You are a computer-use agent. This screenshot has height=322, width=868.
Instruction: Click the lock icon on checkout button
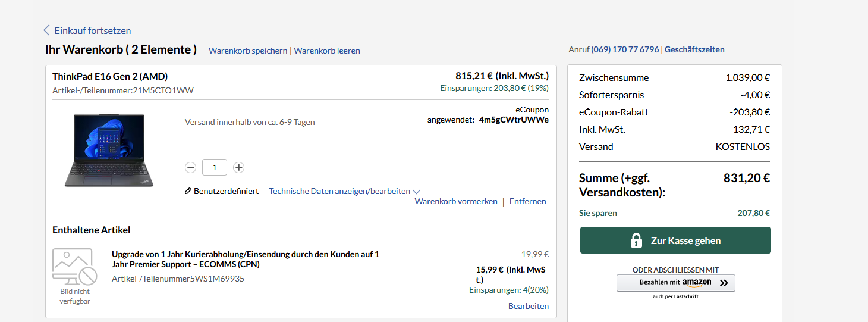click(636, 240)
